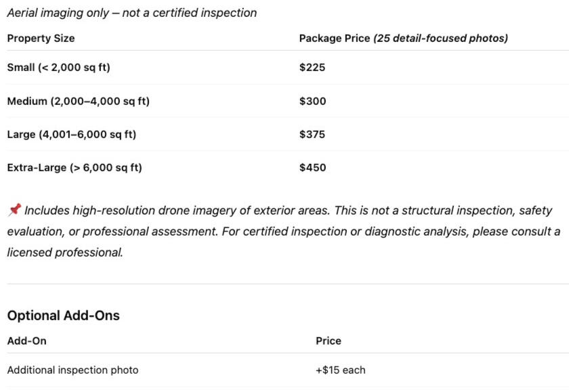Click the $300 price cell
569x392 pixels.
coord(312,102)
